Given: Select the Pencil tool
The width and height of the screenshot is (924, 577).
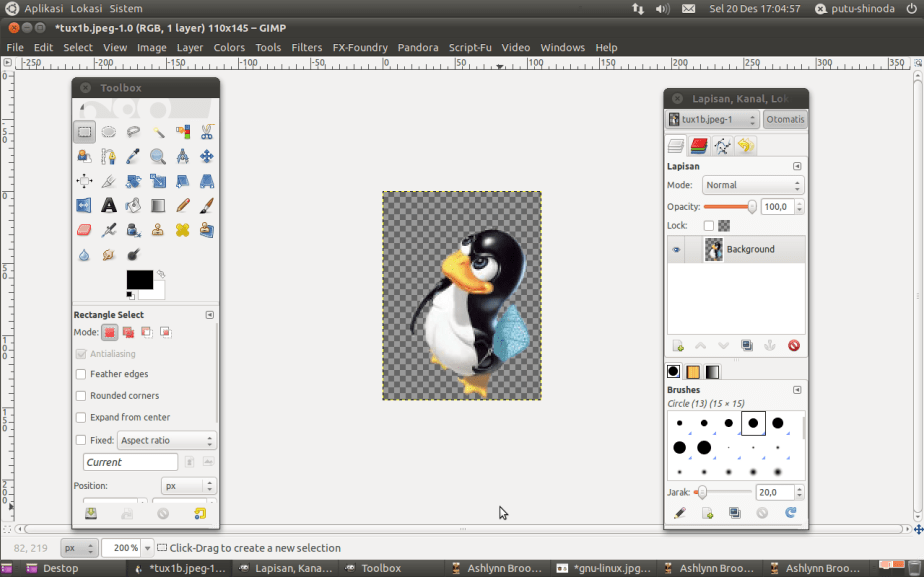Looking at the screenshot, I should coord(183,205).
